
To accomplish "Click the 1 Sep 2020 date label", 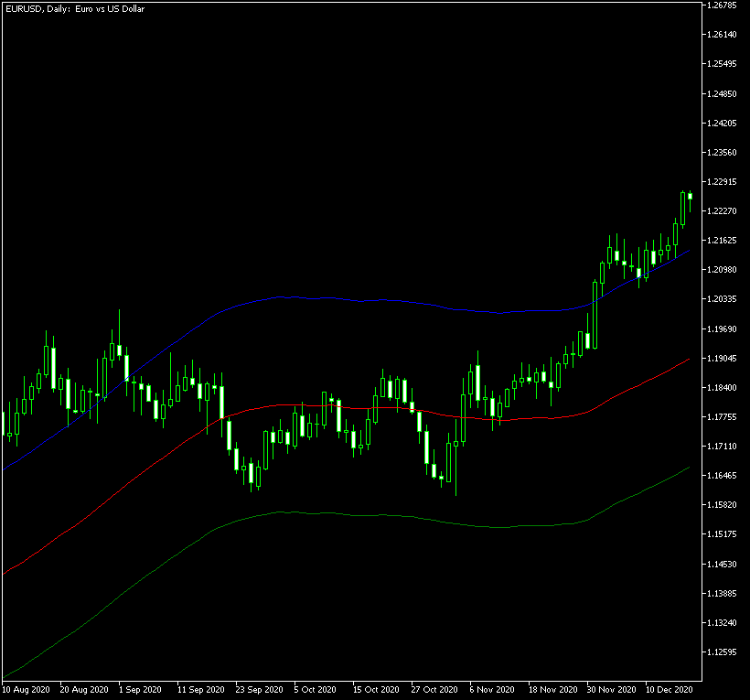I will coord(142,689).
